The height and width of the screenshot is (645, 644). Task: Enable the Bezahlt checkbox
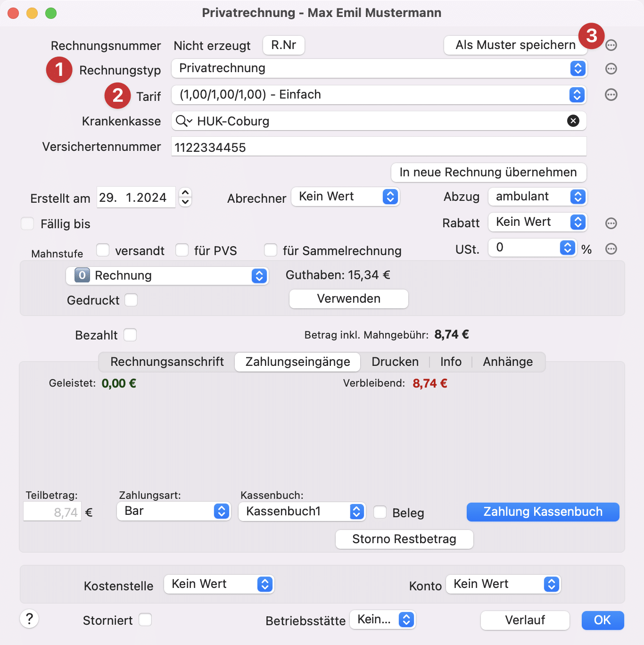click(131, 335)
